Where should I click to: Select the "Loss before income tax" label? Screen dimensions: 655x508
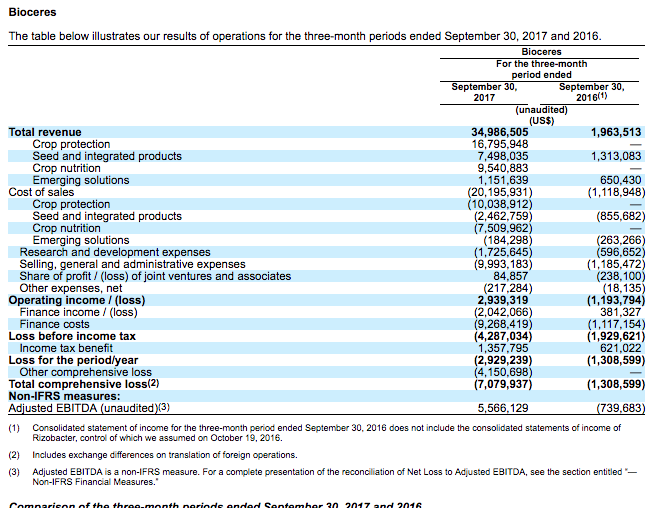pos(72,336)
